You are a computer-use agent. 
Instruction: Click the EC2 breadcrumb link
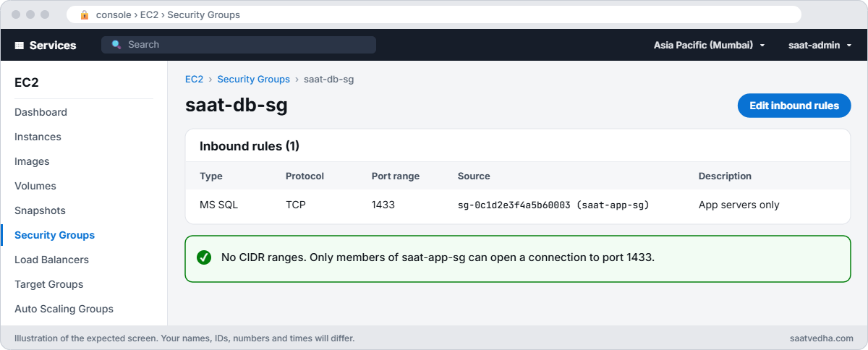pos(194,80)
